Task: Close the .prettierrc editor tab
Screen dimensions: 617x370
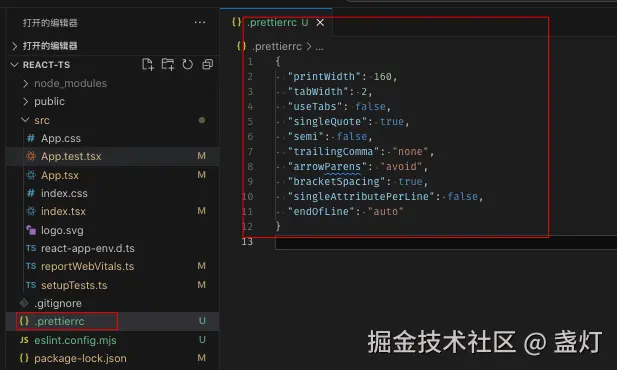Action: tap(320, 23)
